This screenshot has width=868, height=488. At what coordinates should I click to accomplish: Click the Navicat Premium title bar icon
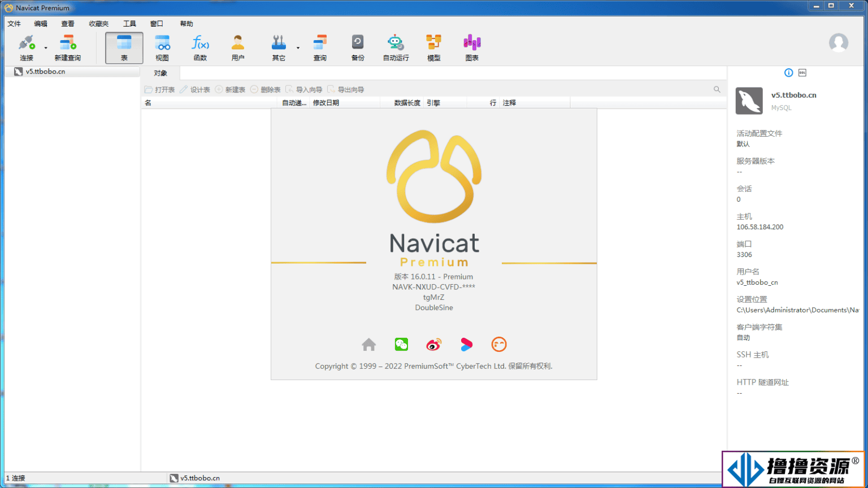tap(9, 8)
